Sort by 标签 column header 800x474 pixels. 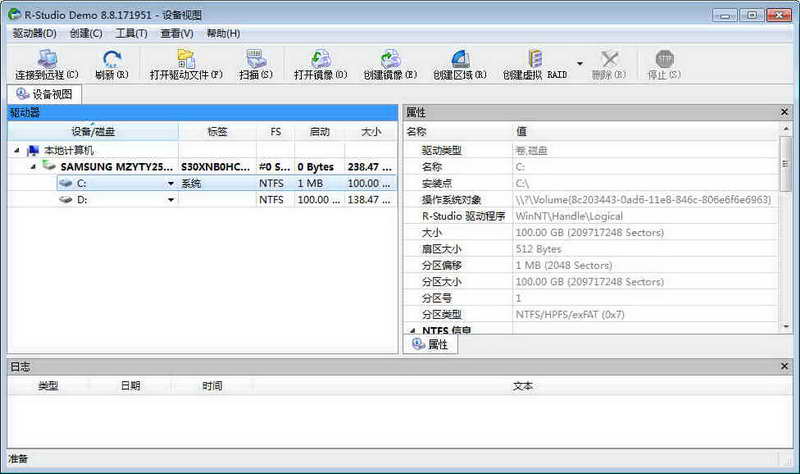tap(217, 132)
